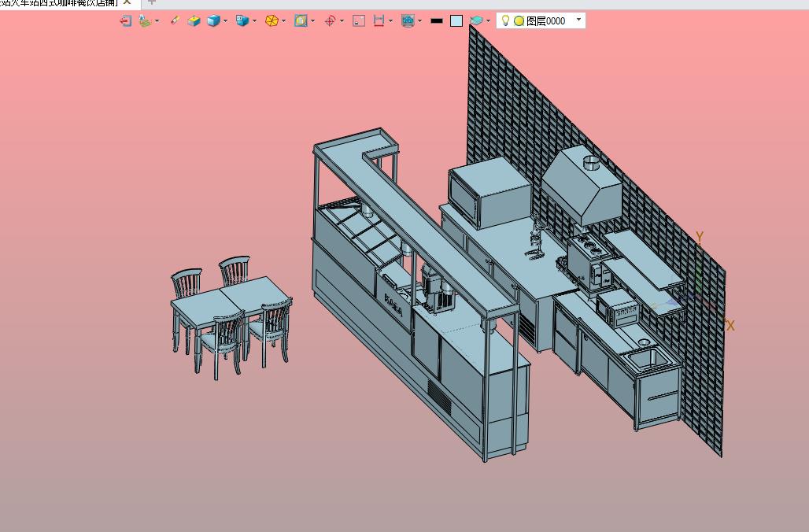Close the coffee shop document tab
Screen dimensions: 809x532
(127, 2)
